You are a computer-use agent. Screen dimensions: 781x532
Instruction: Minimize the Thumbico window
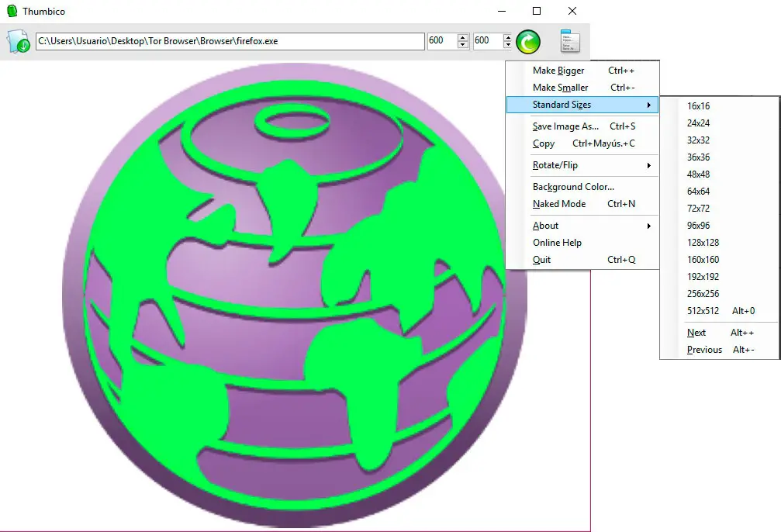(x=502, y=11)
